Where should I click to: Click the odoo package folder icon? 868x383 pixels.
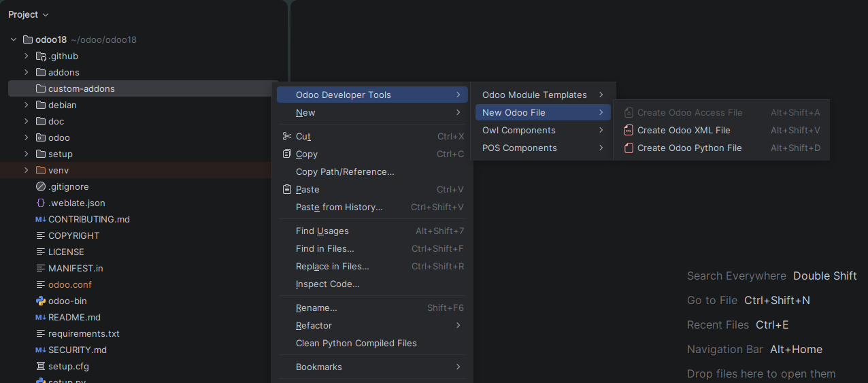click(x=41, y=137)
